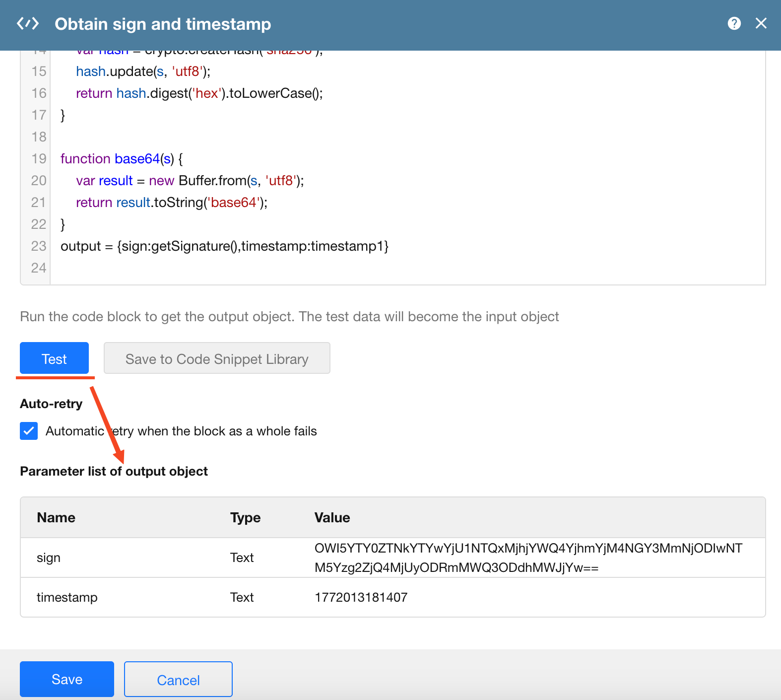Click the function base64 declaration line
781x700 pixels.
[122, 159]
